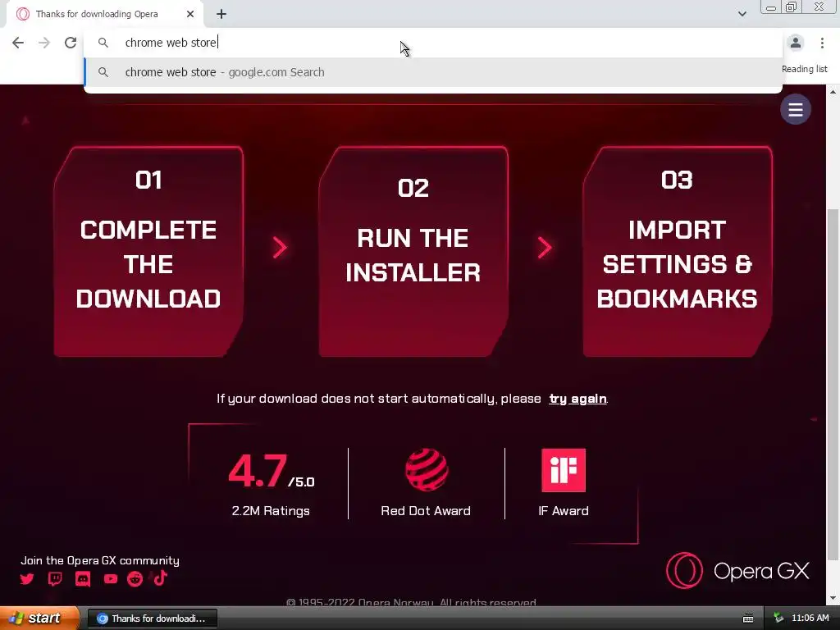This screenshot has width=840, height=630.
Task: Click the Red Dot Award icon
Action: (427, 470)
